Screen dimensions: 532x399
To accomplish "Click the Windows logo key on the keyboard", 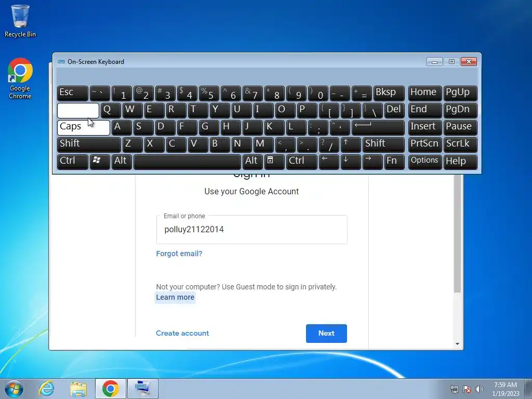I will [100, 162].
